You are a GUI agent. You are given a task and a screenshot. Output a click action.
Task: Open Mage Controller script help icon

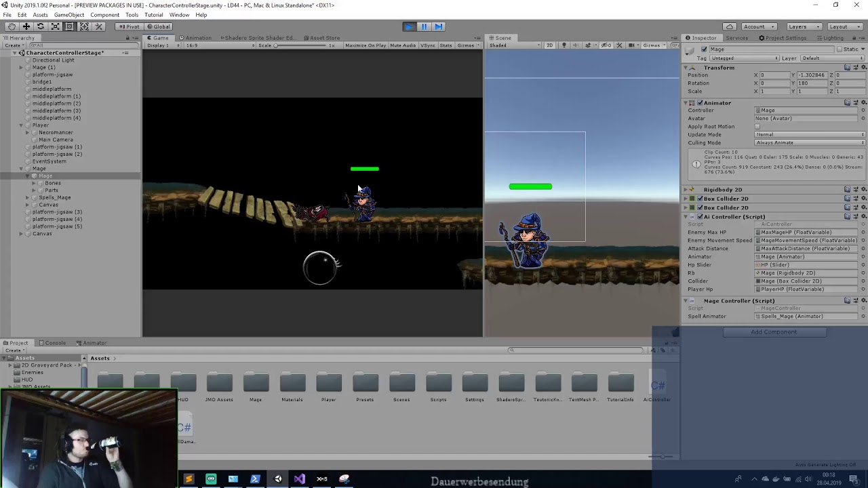847,301
